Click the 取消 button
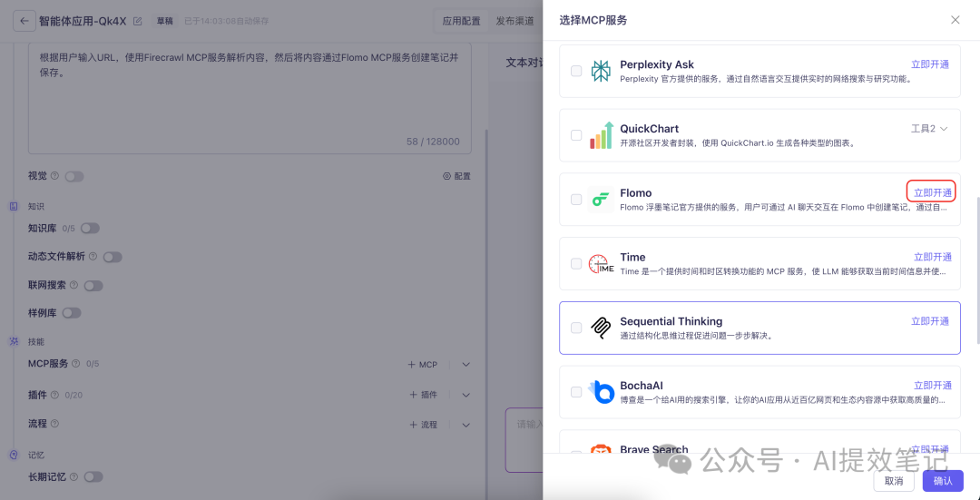 pyautogui.click(x=894, y=481)
